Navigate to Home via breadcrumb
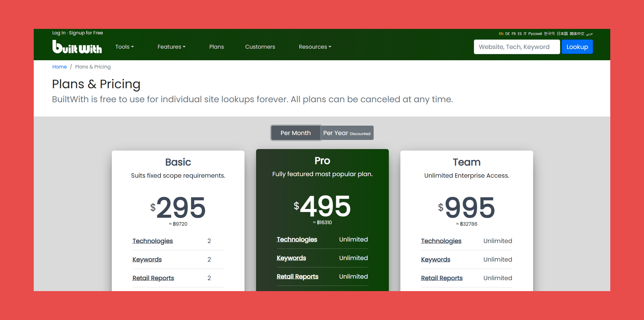The width and height of the screenshot is (644, 320). click(x=59, y=67)
